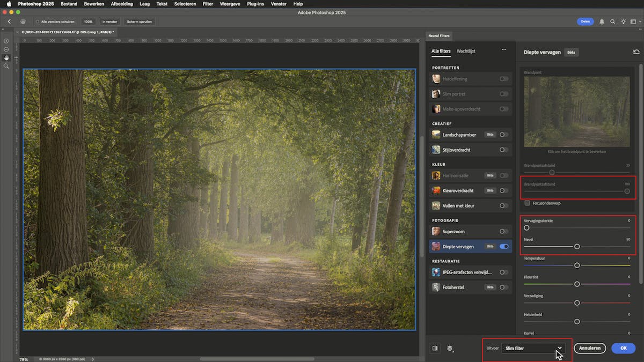
Task: Select the Zoom In tool in left toolbar
Action: pyautogui.click(x=6, y=41)
